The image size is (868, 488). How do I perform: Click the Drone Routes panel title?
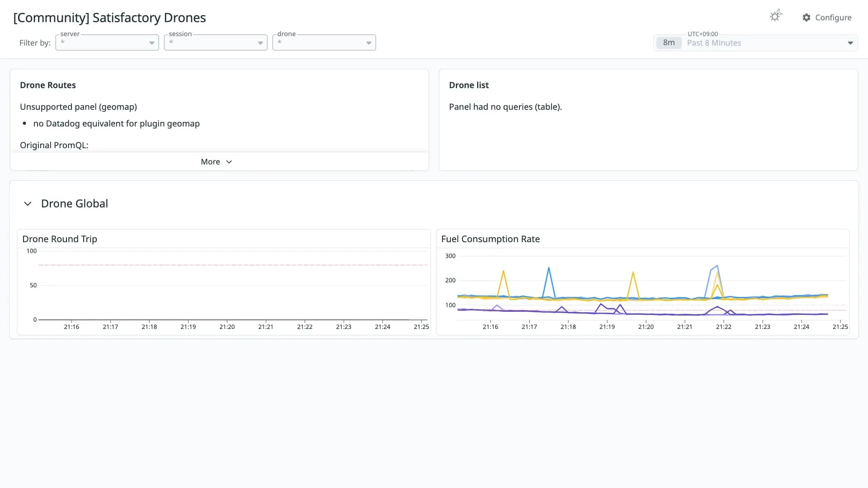tap(48, 85)
